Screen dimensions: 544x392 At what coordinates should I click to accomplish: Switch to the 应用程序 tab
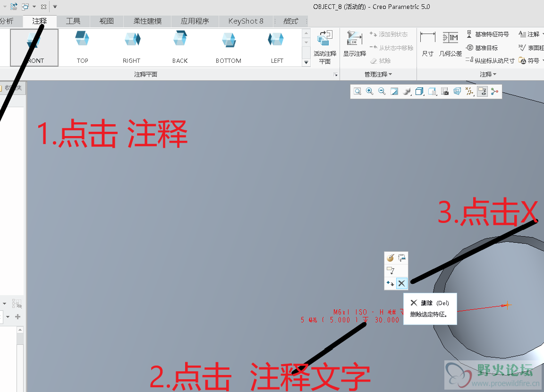195,21
